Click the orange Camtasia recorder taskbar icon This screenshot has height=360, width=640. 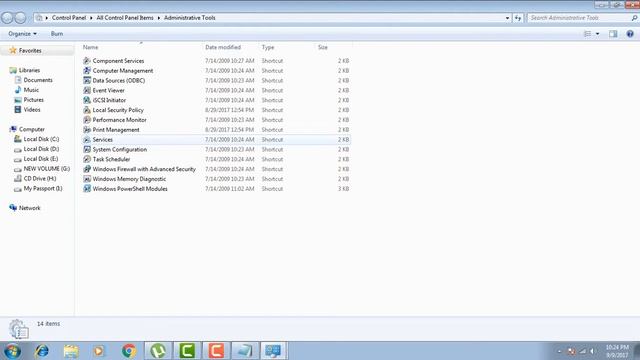[216, 351]
